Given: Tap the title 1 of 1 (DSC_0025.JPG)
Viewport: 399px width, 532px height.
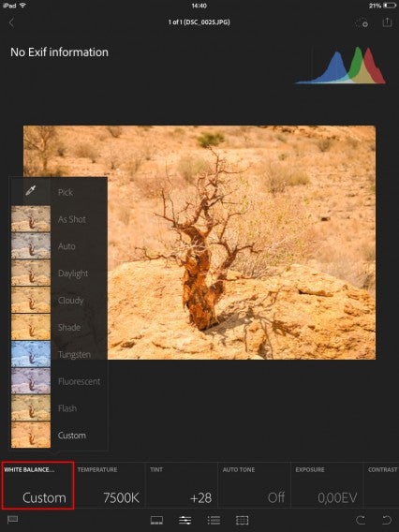Looking at the screenshot, I should click(x=199, y=22).
